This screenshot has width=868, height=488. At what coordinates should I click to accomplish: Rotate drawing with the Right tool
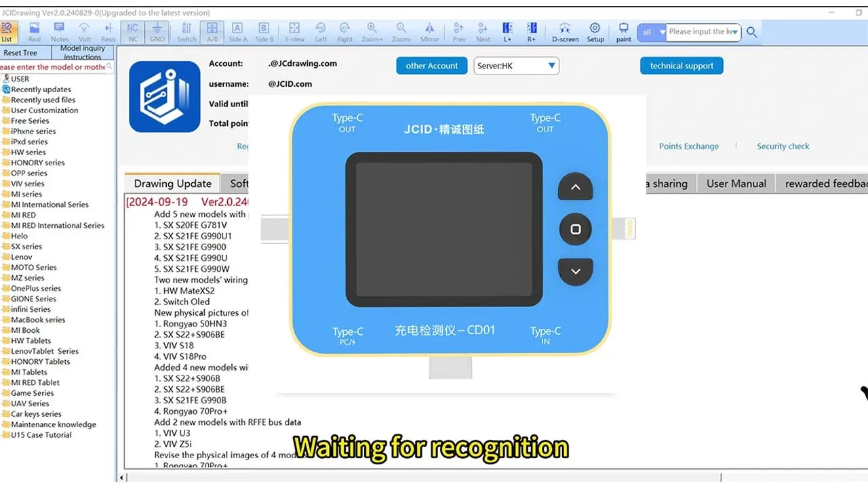(344, 32)
